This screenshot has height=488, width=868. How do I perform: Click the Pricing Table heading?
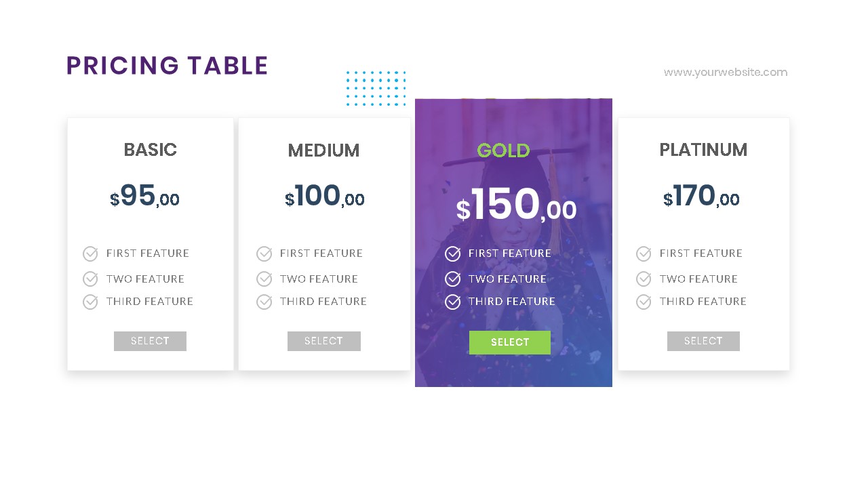pos(167,66)
